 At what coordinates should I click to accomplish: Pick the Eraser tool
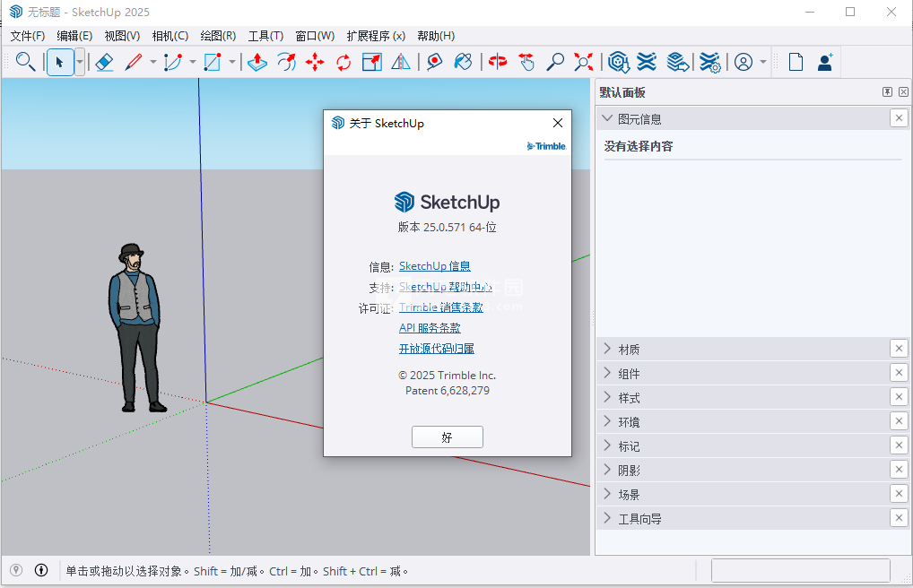pyautogui.click(x=104, y=62)
